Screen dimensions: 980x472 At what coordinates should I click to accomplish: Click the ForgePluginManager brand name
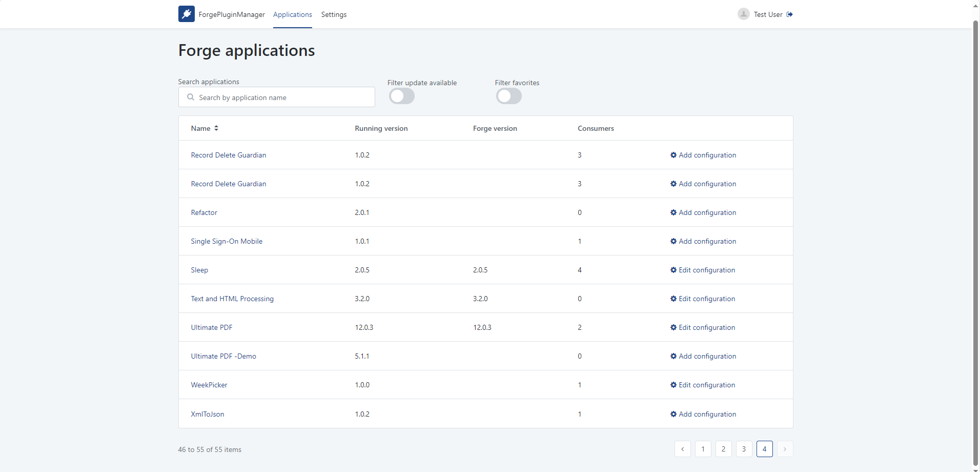pyautogui.click(x=232, y=14)
